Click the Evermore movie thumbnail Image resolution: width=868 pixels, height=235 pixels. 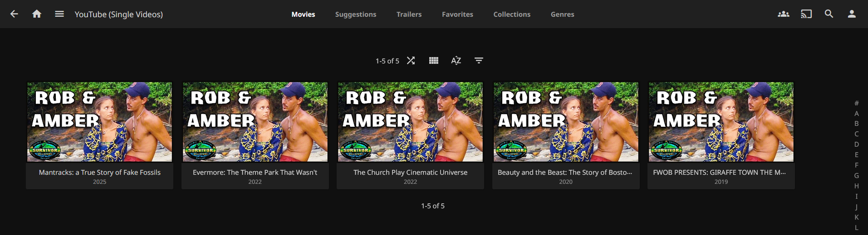pyautogui.click(x=255, y=122)
